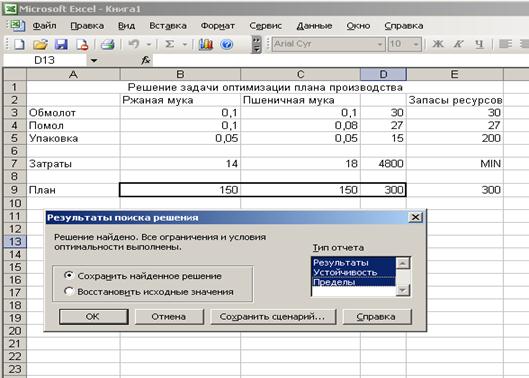Click the Print icon in toolbar
Image resolution: width=529 pixels, height=378 pixels.
(x=108, y=44)
